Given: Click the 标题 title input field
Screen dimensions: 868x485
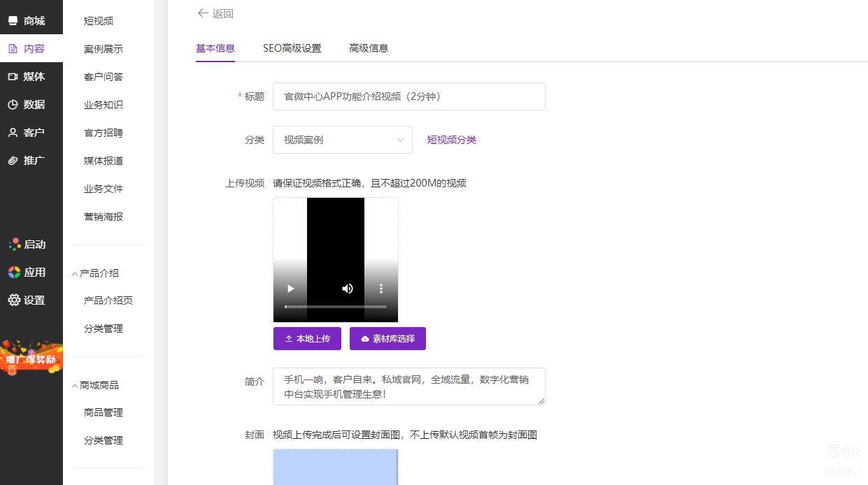Looking at the screenshot, I should tap(408, 96).
